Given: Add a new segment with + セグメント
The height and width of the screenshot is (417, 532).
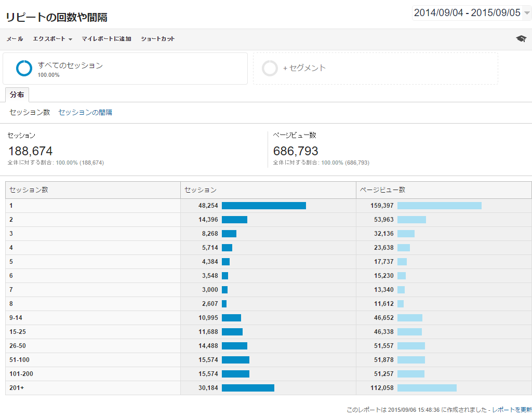Looking at the screenshot, I should tap(304, 68).
